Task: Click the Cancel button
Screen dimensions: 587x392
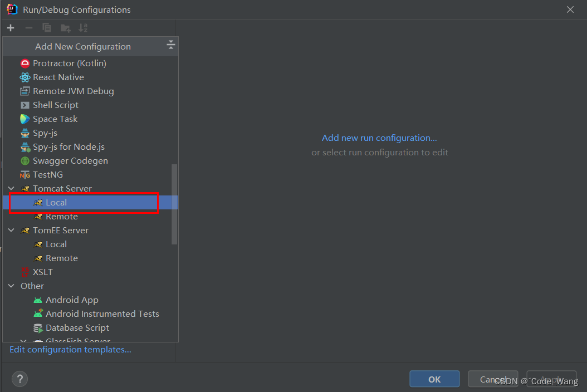Action: 493,379
